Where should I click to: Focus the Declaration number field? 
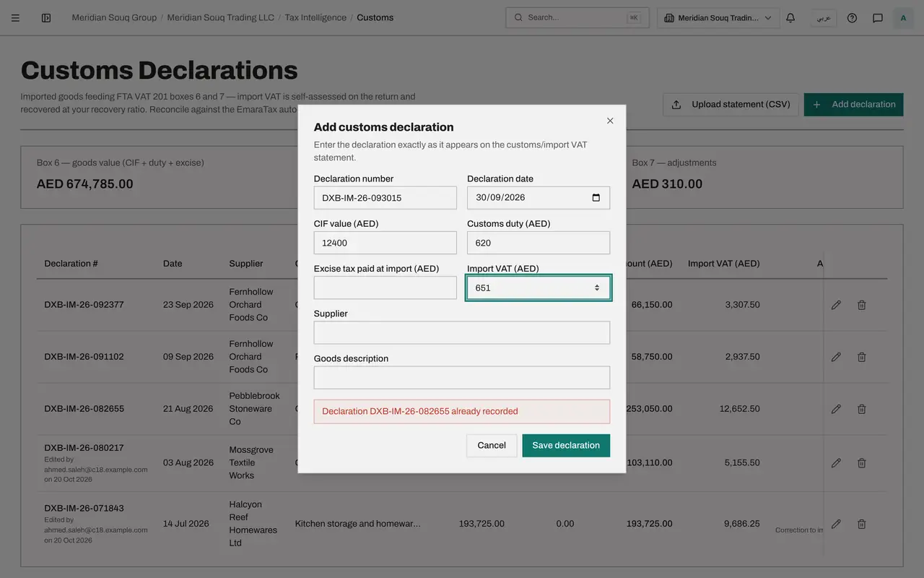click(x=385, y=198)
